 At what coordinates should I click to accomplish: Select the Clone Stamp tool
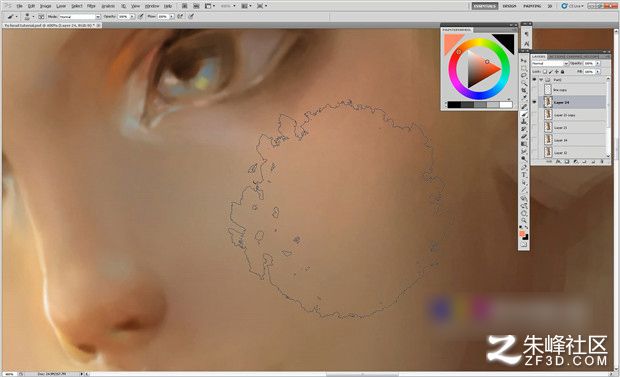tap(524, 121)
